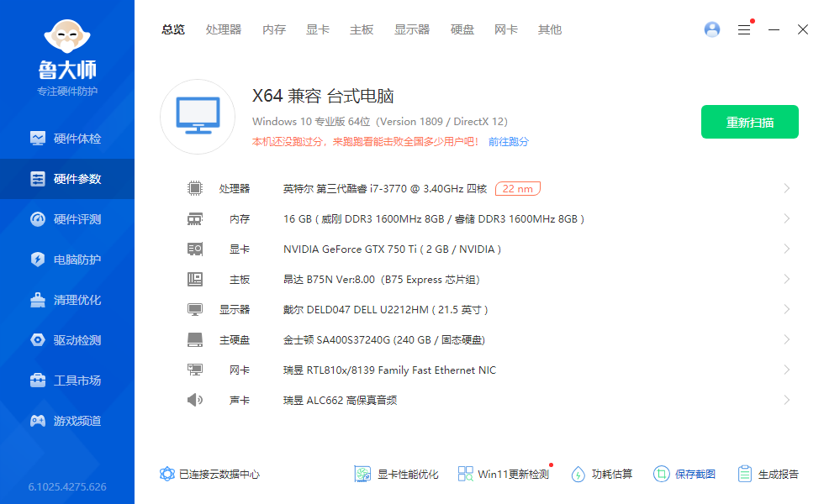Expand the 显示器 DELL U2212HM row chevron
The image size is (824, 504).
coord(787,309)
